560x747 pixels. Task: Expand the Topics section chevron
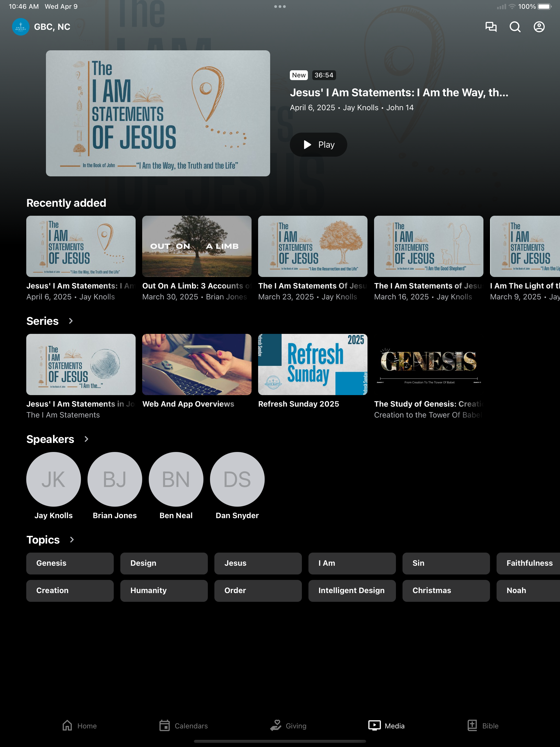72,540
